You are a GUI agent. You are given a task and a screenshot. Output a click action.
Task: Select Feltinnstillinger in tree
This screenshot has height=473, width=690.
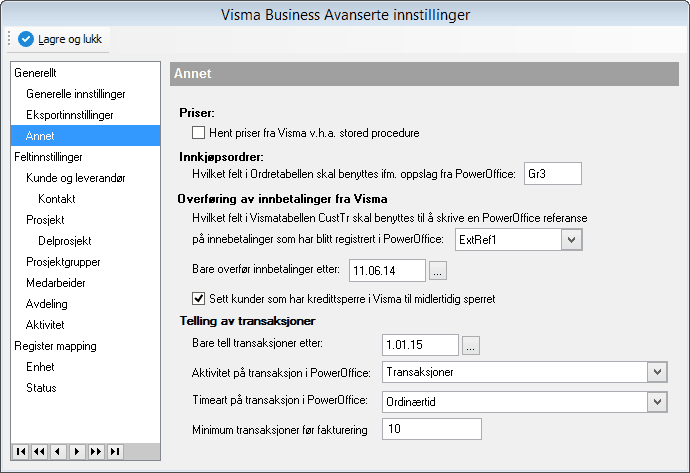(x=48, y=157)
